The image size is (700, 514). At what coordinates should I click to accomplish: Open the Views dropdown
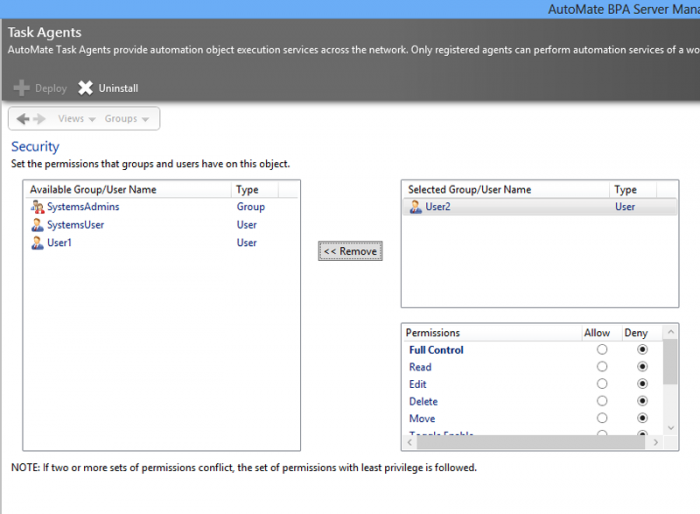tap(76, 119)
